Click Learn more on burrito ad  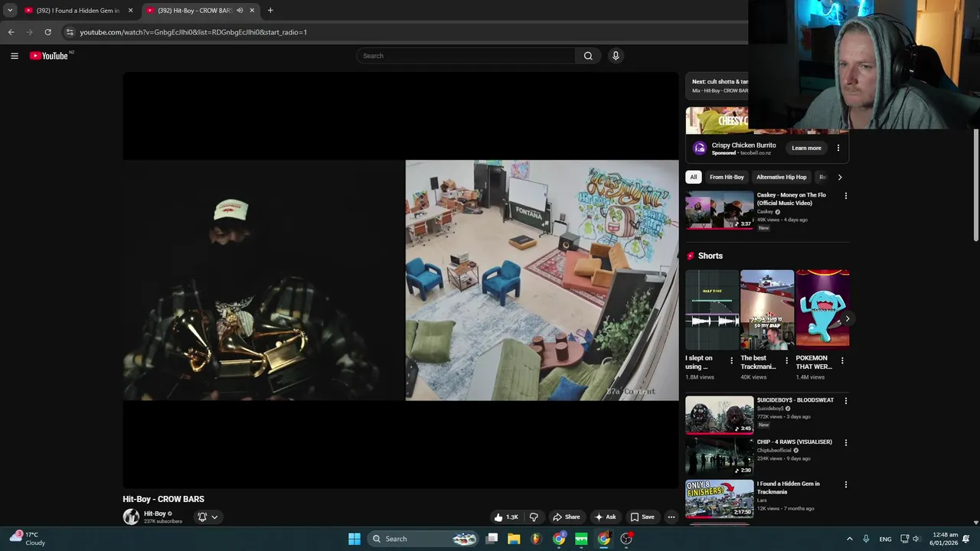806,148
